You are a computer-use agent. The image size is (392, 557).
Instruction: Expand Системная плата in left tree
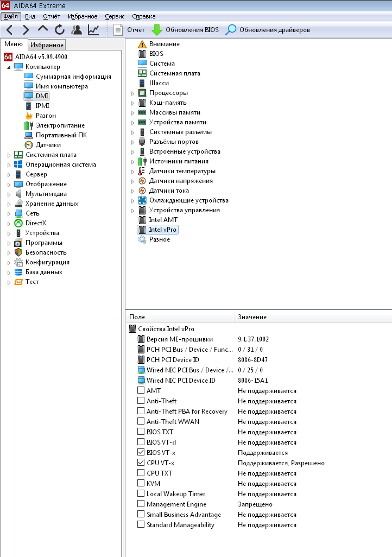pyautogui.click(x=9, y=155)
